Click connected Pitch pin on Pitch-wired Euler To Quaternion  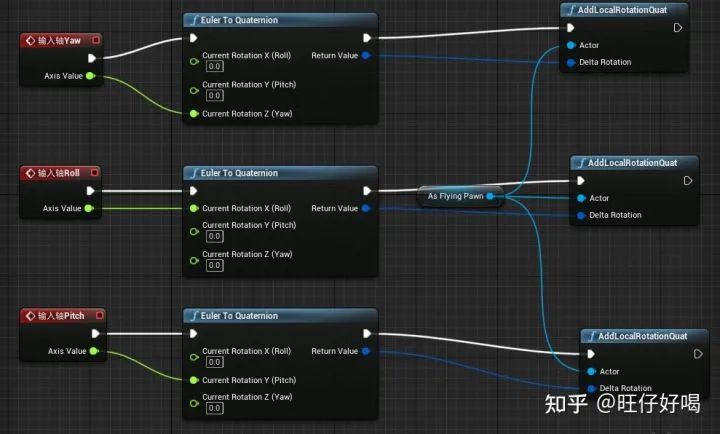click(x=194, y=380)
